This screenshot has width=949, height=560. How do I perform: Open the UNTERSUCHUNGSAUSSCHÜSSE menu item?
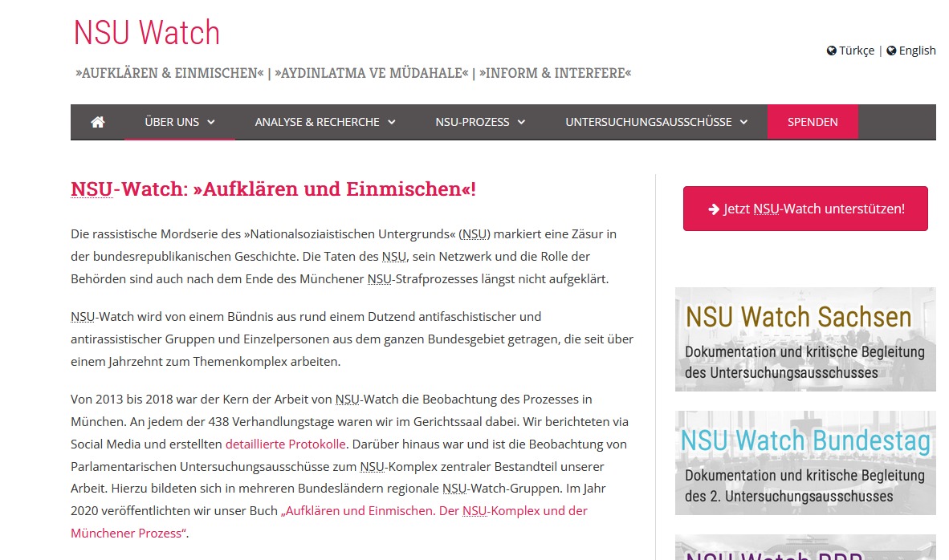point(657,122)
